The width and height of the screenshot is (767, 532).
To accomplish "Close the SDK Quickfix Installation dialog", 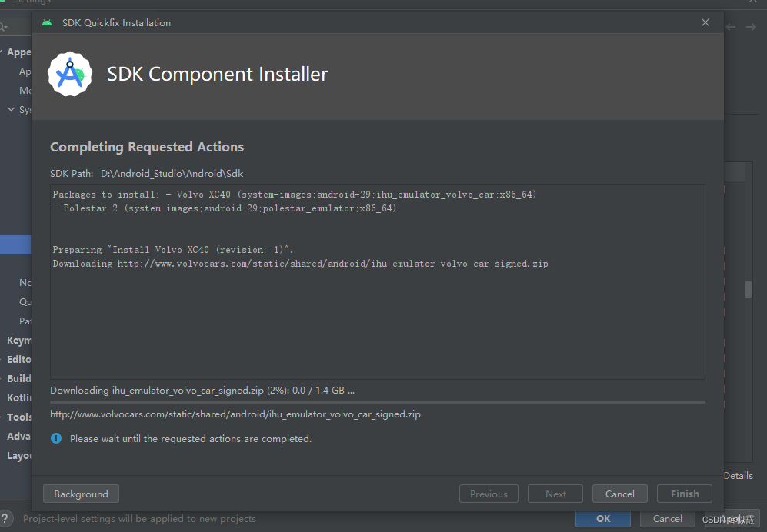I will tap(705, 22).
